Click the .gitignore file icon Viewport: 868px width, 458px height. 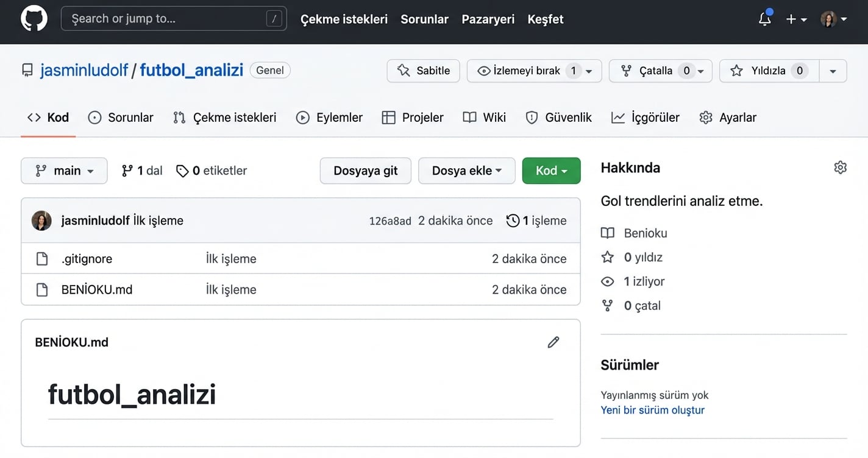tap(42, 258)
